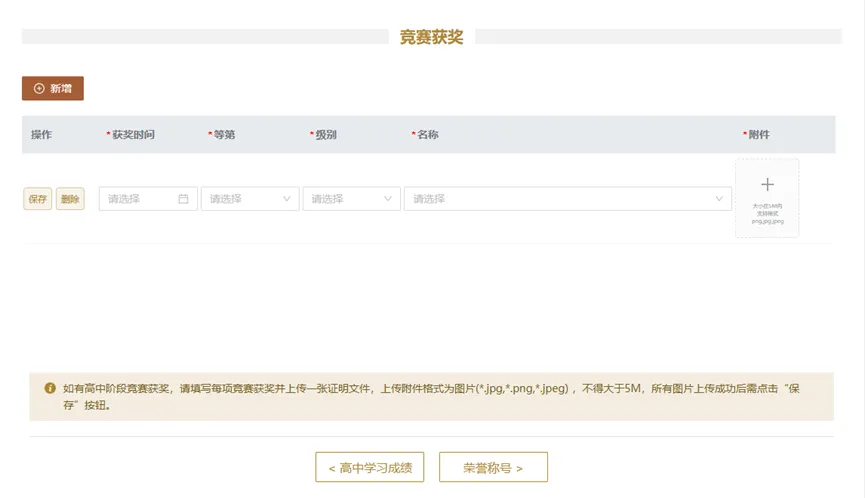Viewport: 865px width, 498px height.
Task: Click the 竞赛获奖 section heading
Action: [x=431, y=37]
